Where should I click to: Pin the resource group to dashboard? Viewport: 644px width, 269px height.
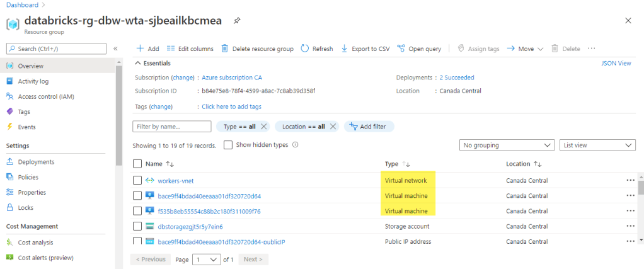[236, 20]
